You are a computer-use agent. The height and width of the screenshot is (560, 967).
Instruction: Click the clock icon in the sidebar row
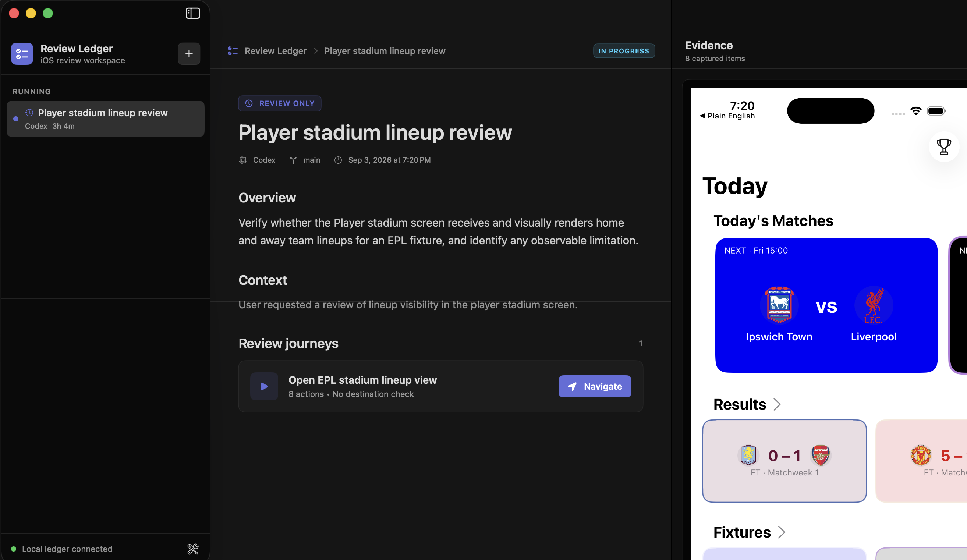tap(29, 113)
